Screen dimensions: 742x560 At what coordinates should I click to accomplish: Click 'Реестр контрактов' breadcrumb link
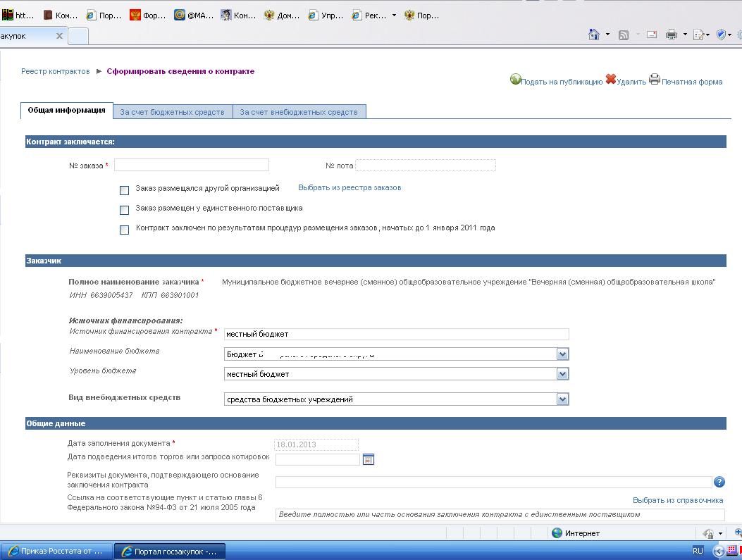[x=56, y=71]
